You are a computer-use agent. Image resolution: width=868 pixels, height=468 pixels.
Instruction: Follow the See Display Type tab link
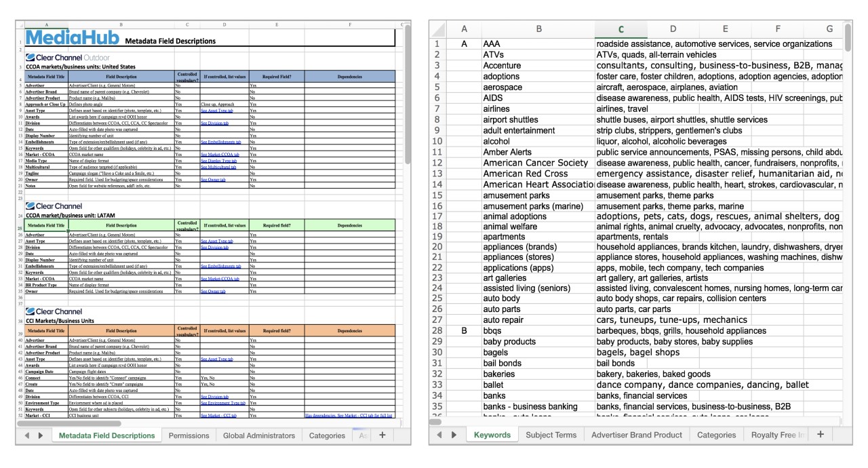[x=218, y=161]
